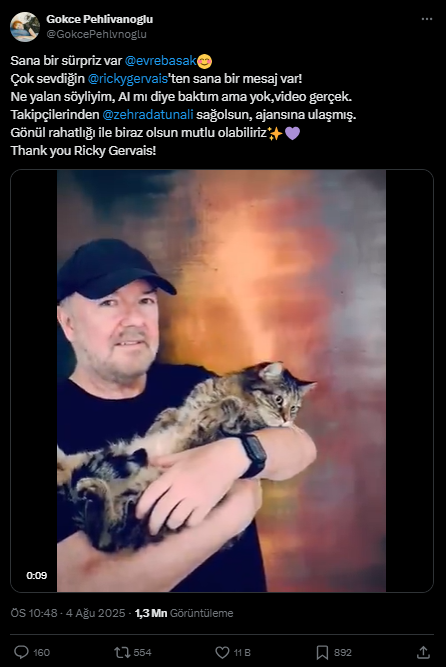Click the 160 replies count
The image size is (446, 667).
(42, 653)
